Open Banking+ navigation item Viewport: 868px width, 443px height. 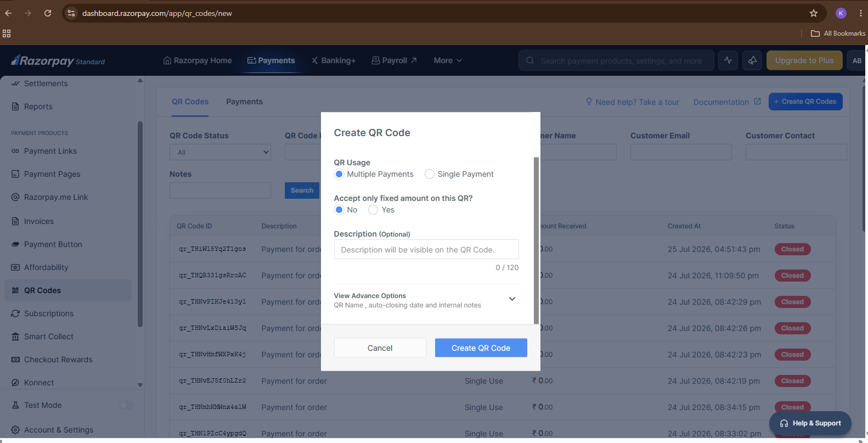(x=334, y=60)
